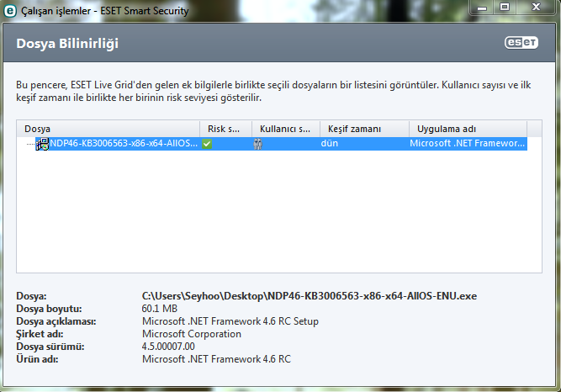The image size is (561, 392).
Task: Sort by the Risk s... column header
Action: (225, 129)
